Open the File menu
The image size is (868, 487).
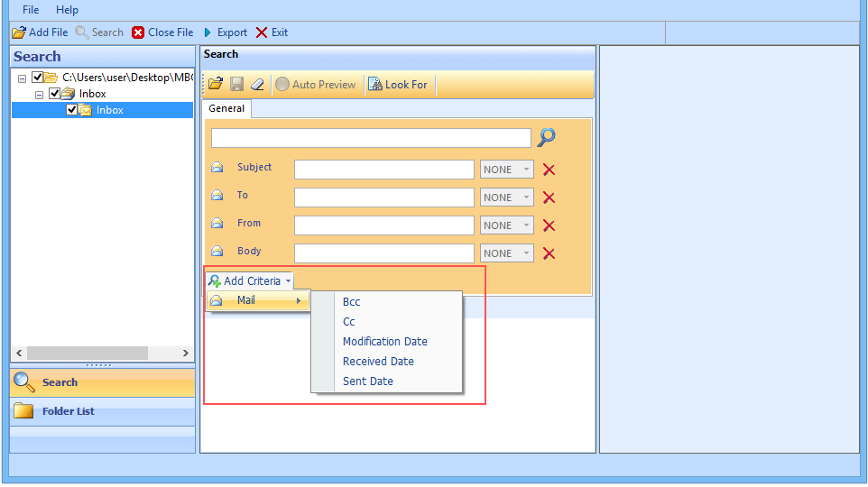(x=31, y=10)
